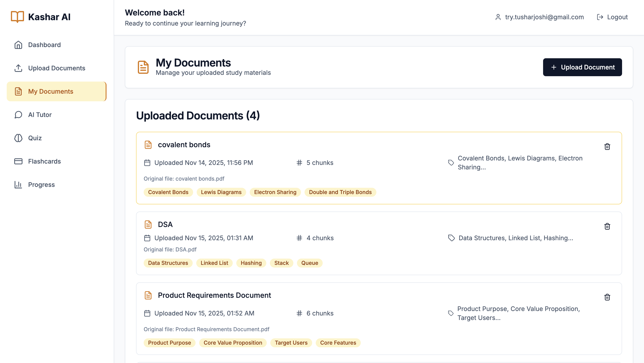Click the Kashar AI brand name
Screen dimensions: 644x363
pyautogui.click(x=49, y=17)
